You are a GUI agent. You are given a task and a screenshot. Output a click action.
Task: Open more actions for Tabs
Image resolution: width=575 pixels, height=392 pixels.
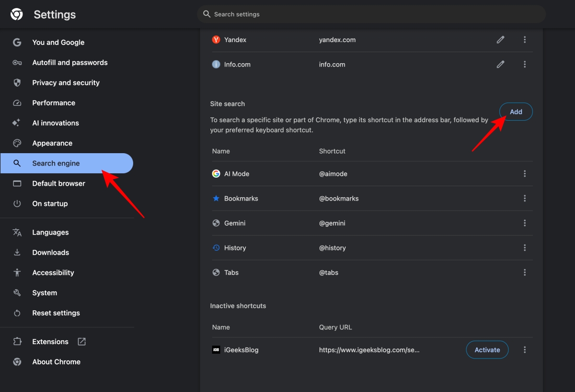tap(525, 272)
